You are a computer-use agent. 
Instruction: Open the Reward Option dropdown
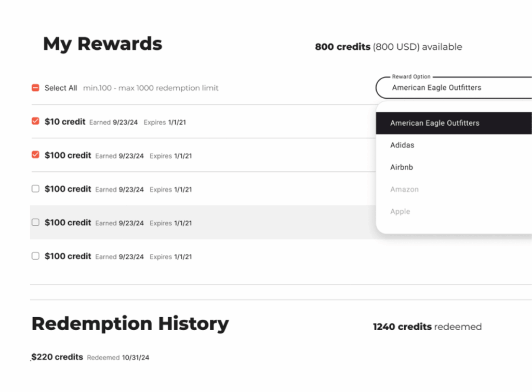pos(452,87)
